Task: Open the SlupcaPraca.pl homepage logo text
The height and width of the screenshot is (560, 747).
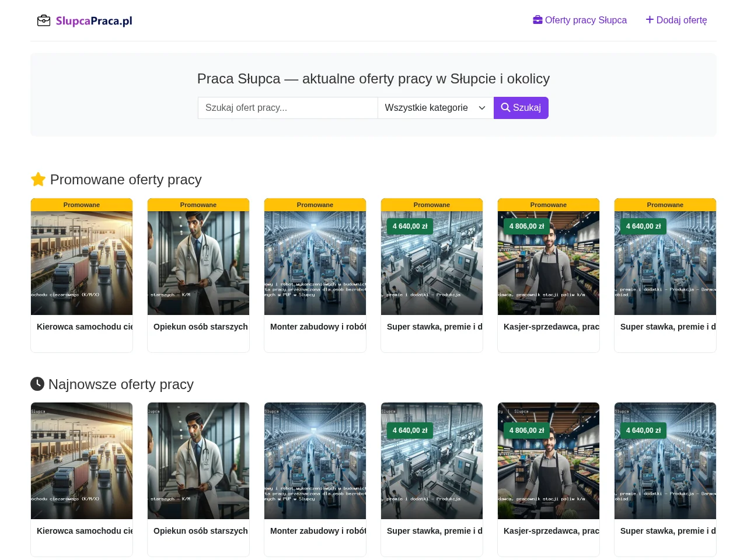Action: (94, 21)
